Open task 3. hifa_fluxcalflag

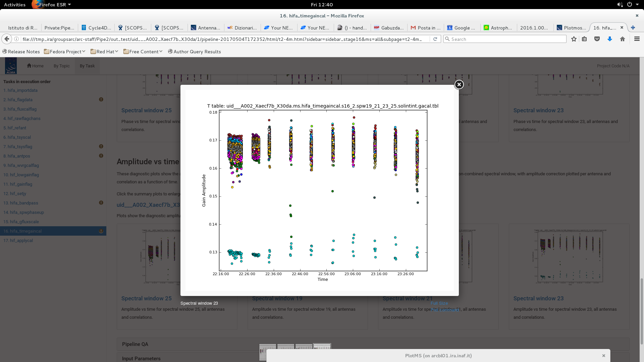20,109
